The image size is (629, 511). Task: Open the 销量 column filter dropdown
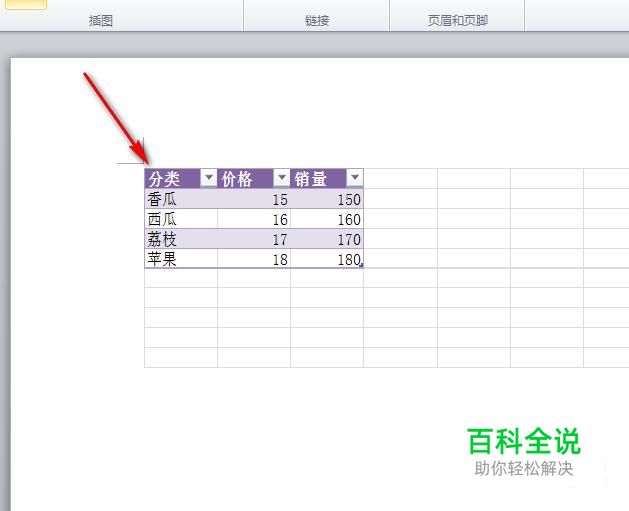[355, 177]
